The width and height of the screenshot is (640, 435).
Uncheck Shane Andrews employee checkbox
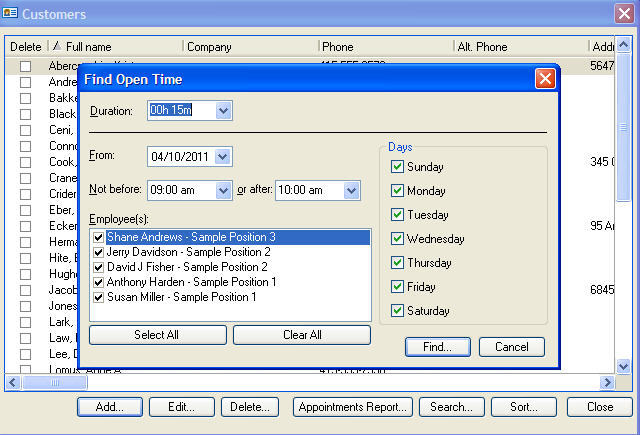tap(98, 237)
